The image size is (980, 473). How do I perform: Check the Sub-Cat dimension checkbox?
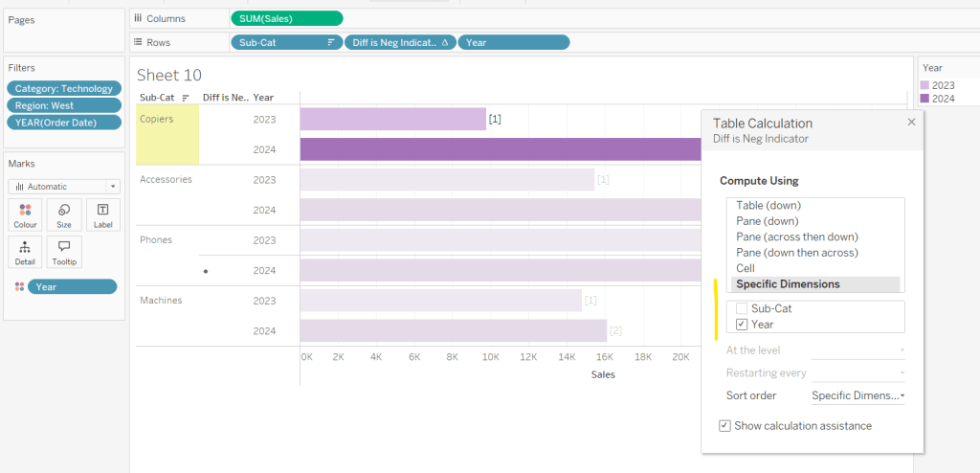pyautogui.click(x=742, y=308)
